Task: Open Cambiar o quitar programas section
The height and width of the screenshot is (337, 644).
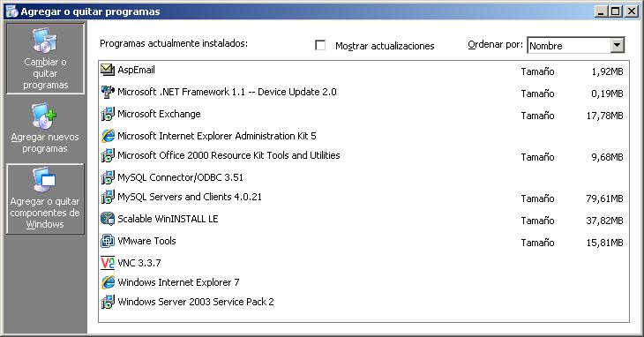Action: 45,58
